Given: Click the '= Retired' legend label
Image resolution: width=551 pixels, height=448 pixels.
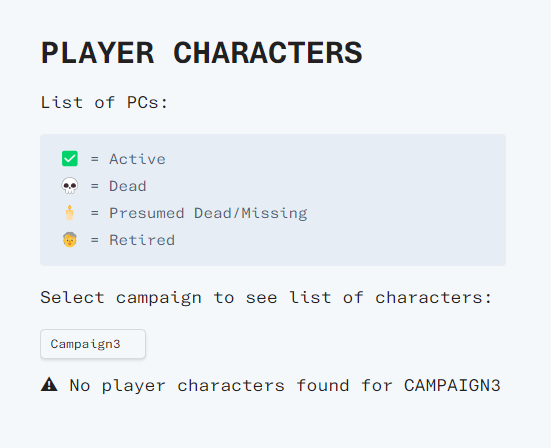Looking at the screenshot, I should (x=132, y=240).
